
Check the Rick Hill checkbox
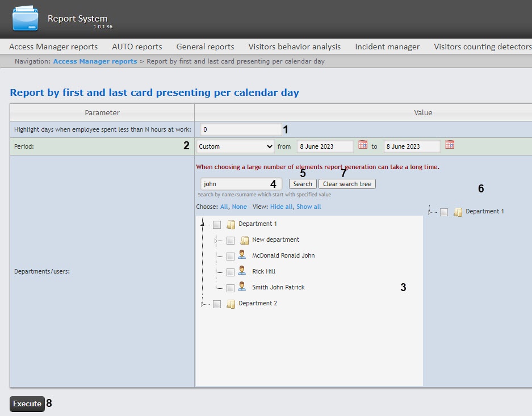230,272
